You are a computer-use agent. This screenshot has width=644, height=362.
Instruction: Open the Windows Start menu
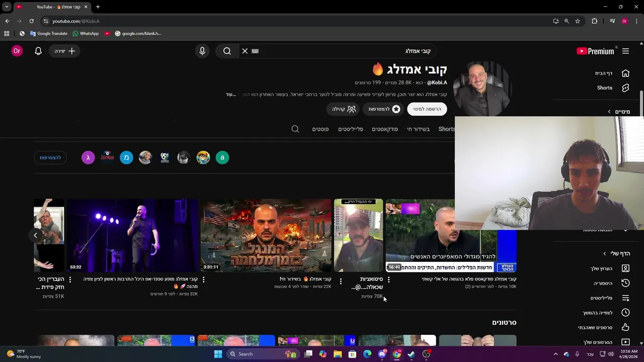coord(218,354)
